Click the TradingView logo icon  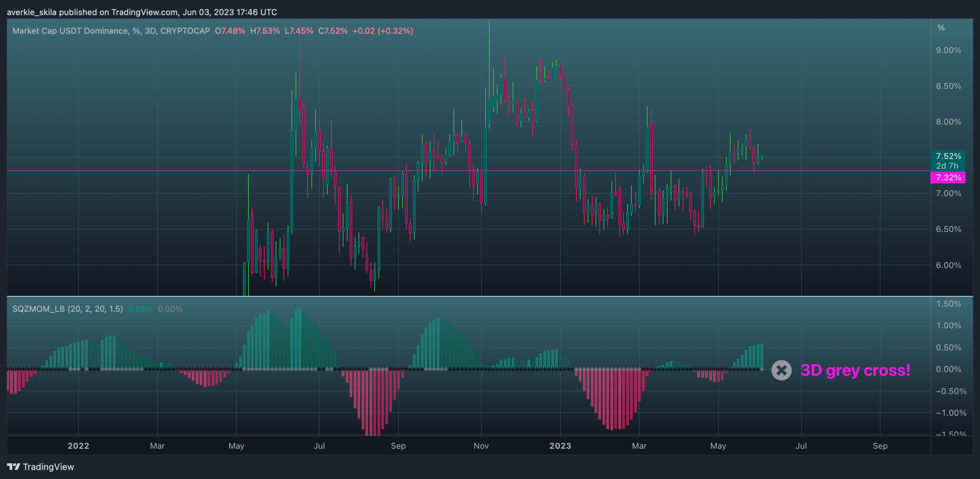[x=13, y=467]
